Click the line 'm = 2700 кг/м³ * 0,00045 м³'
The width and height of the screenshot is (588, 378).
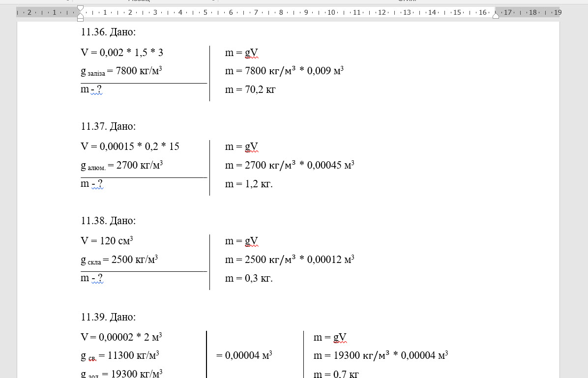[290, 165]
